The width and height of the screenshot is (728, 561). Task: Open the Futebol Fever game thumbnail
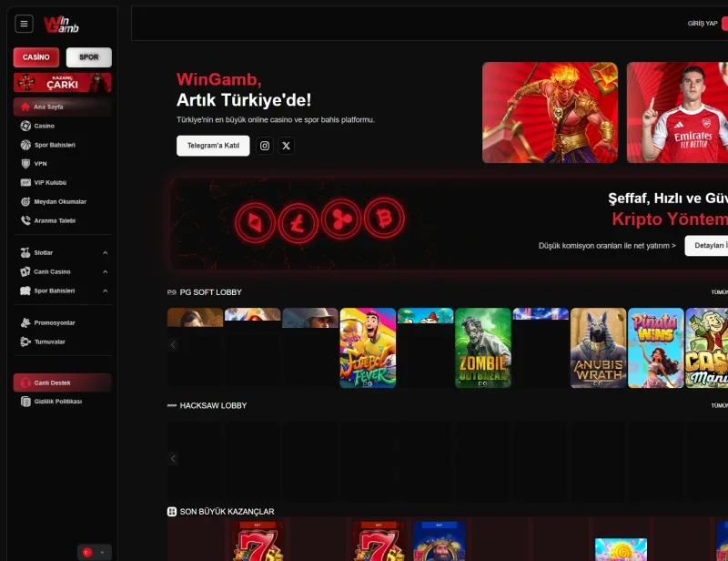[x=368, y=348]
